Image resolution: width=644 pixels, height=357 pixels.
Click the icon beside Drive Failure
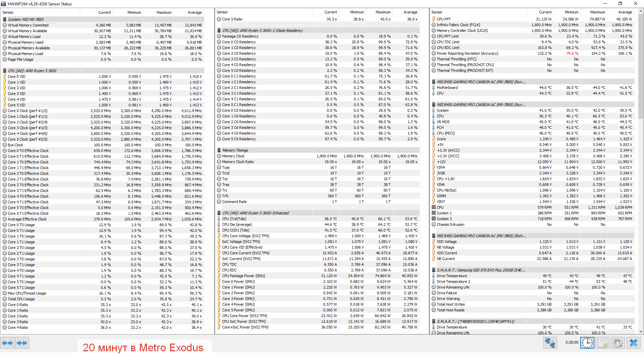coord(434,293)
